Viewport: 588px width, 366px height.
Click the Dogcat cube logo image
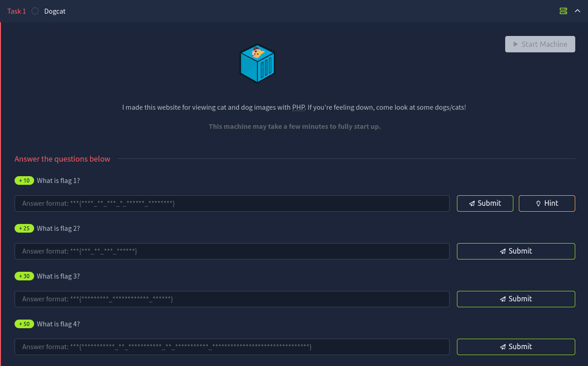click(257, 64)
